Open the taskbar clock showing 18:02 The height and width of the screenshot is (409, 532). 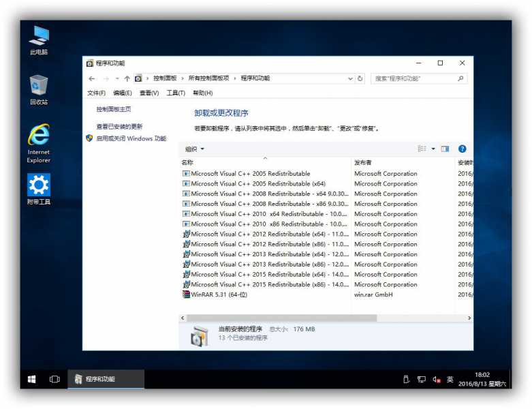482,379
